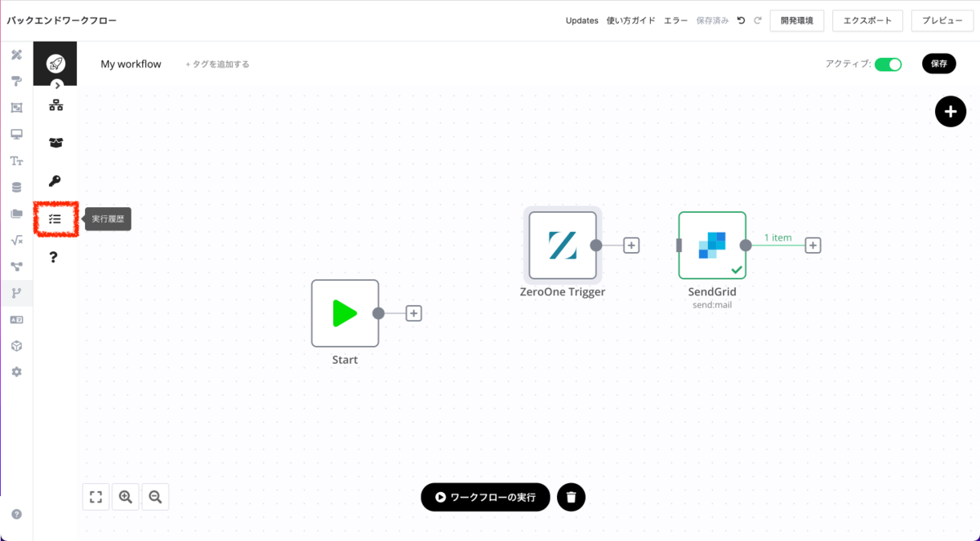Run with ワークフローの実行 button

486,496
